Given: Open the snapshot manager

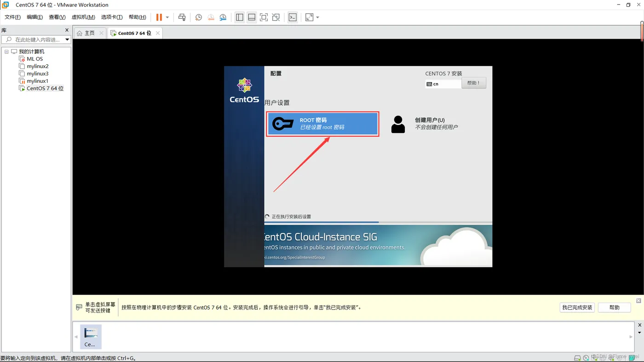Looking at the screenshot, I should point(223,17).
